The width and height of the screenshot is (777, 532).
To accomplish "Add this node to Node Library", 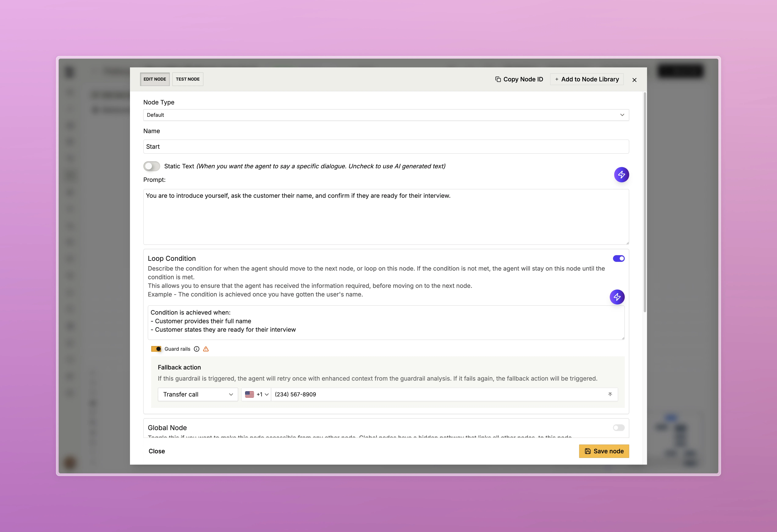I will click(587, 79).
